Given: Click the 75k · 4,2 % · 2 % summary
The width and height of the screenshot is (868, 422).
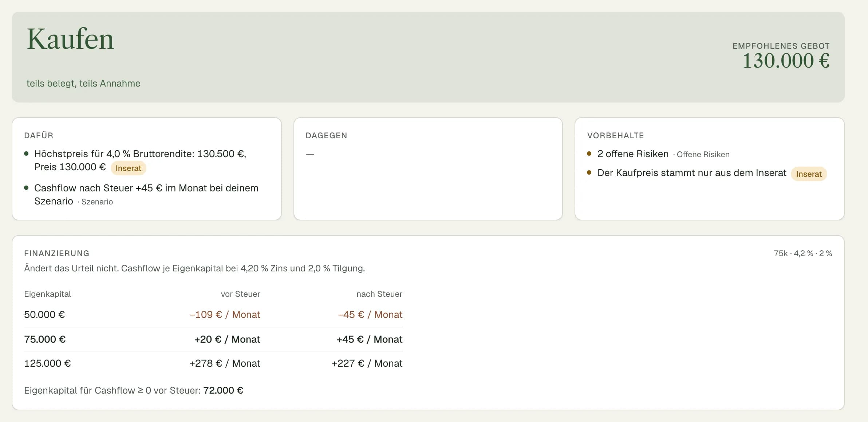Looking at the screenshot, I should [803, 254].
